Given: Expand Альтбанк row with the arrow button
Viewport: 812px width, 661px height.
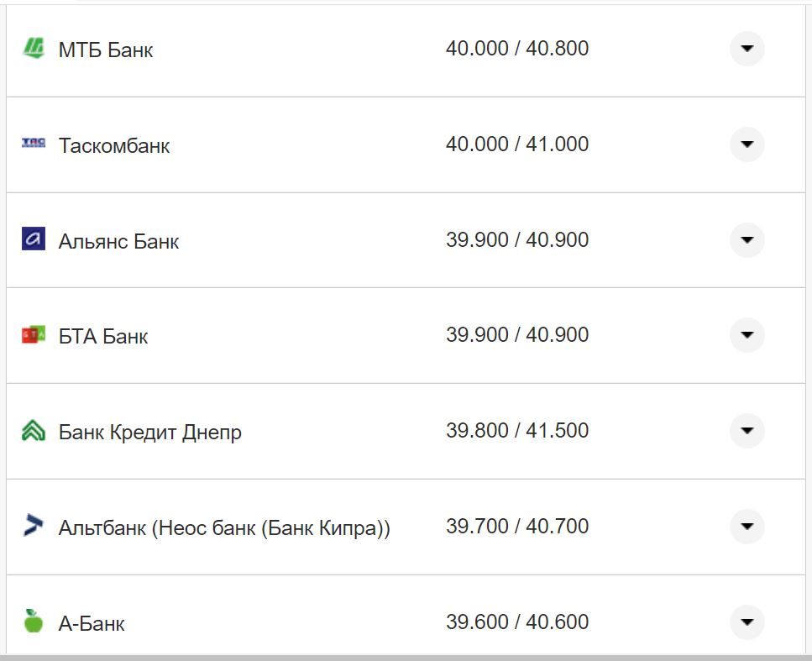Looking at the screenshot, I should tap(747, 527).
